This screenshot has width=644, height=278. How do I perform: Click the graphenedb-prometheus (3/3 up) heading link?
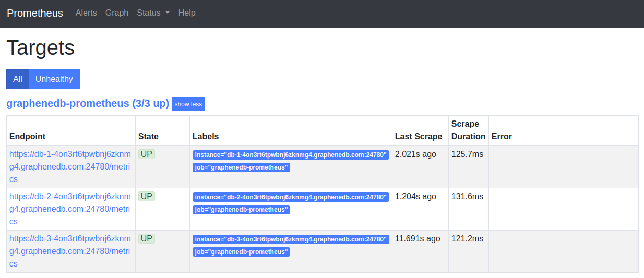pyautogui.click(x=88, y=103)
